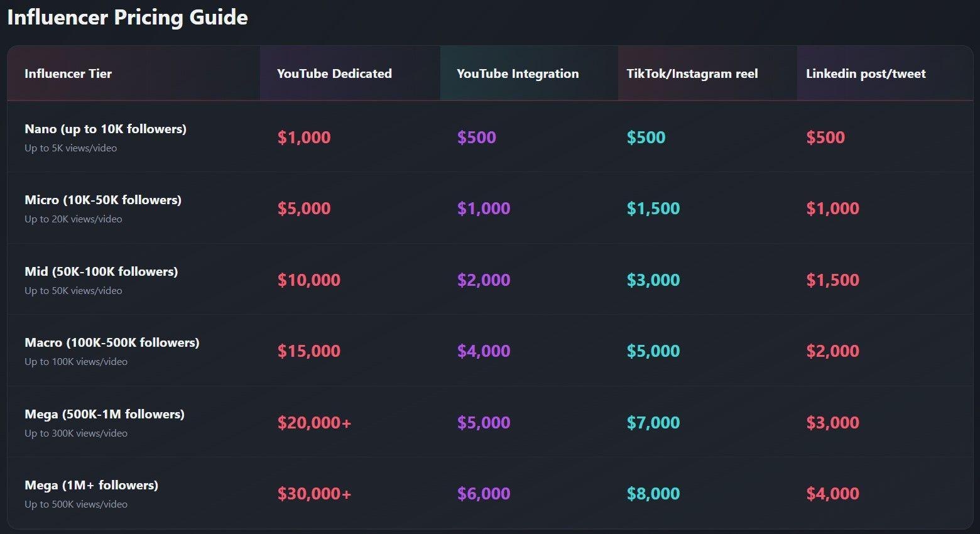Screen dimensions: 980x534
Task: Click the Mega (1M+ followers) tier label
Action: (x=91, y=485)
